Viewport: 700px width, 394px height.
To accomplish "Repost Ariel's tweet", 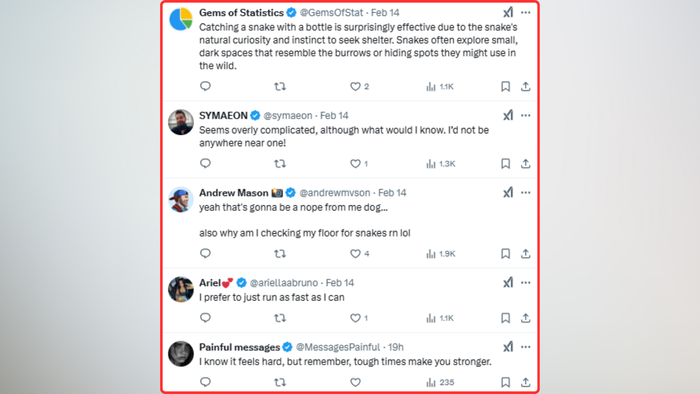I will coord(280,318).
